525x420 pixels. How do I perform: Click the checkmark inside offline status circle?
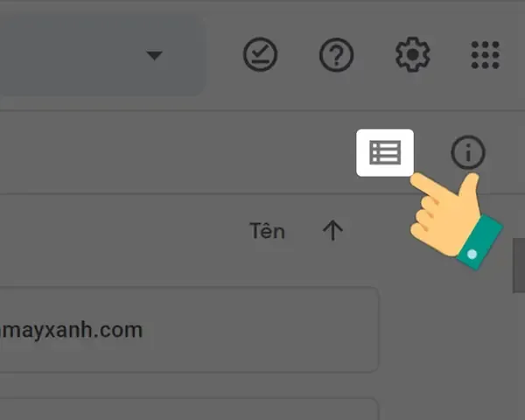coord(261,52)
